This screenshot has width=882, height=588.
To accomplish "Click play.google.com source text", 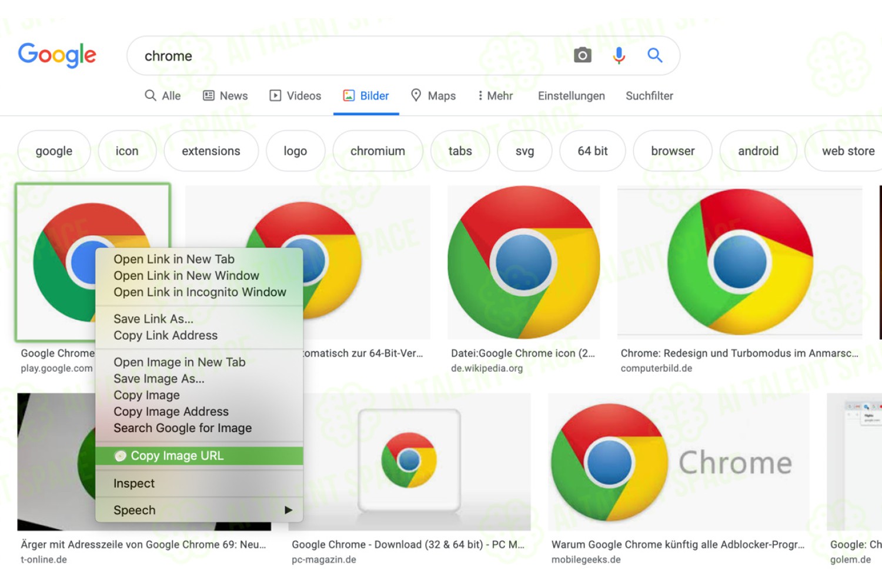I will [x=57, y=368].
